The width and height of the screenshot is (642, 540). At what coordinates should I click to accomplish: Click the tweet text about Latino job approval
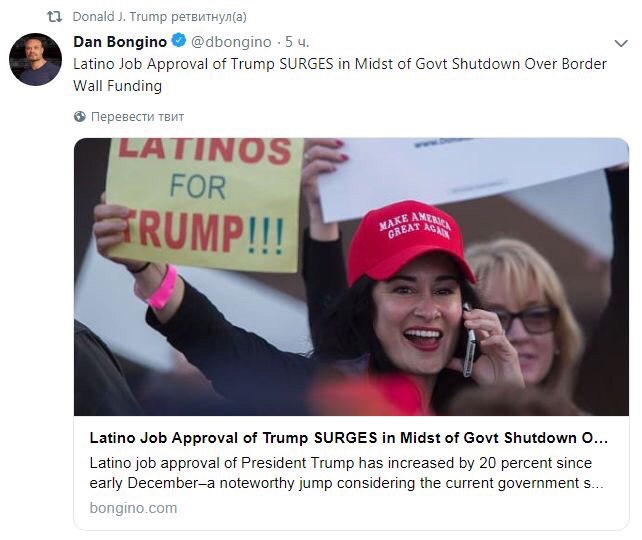pos(340,75)
